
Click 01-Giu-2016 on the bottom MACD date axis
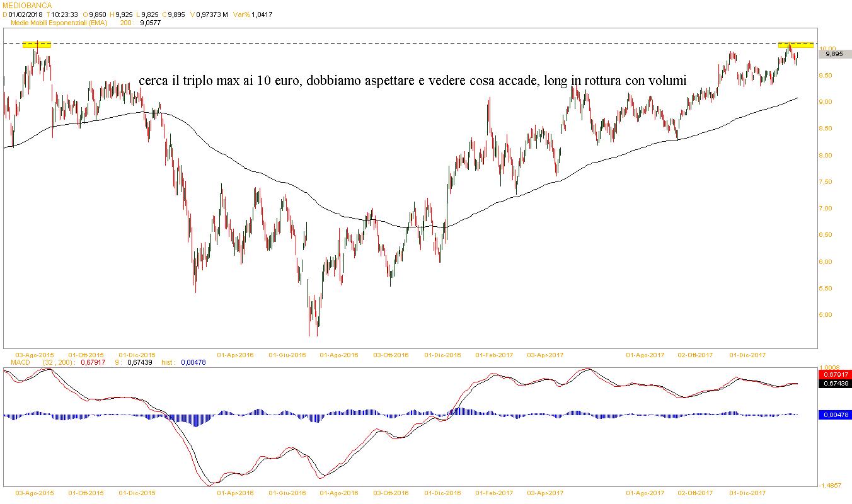[x=287, y=493]
